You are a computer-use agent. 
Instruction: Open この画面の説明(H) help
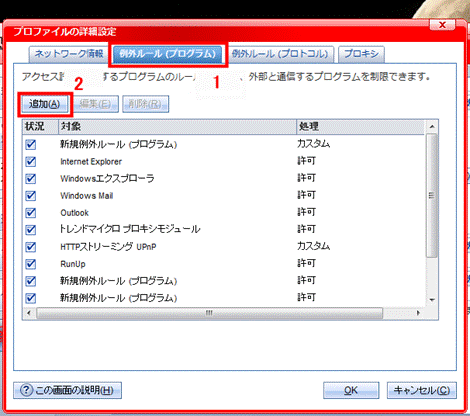(67, 390)
